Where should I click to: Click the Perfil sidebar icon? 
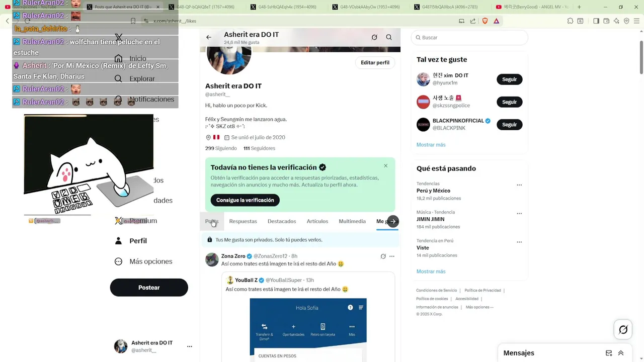click(118, 241)
